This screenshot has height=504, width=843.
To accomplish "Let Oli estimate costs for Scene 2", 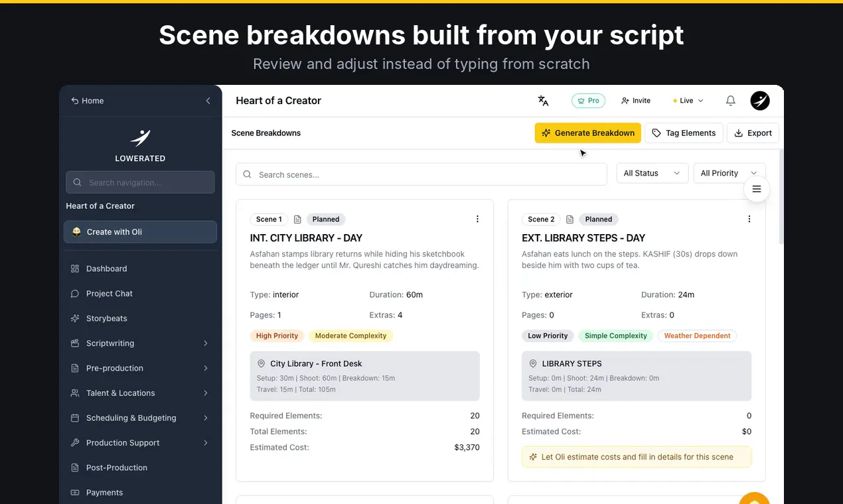I will (x=637, y=457).
